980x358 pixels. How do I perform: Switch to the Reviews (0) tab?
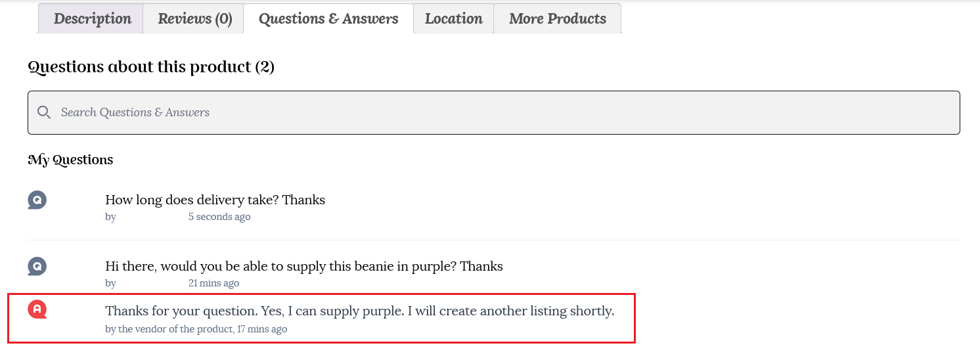point(194,18)
